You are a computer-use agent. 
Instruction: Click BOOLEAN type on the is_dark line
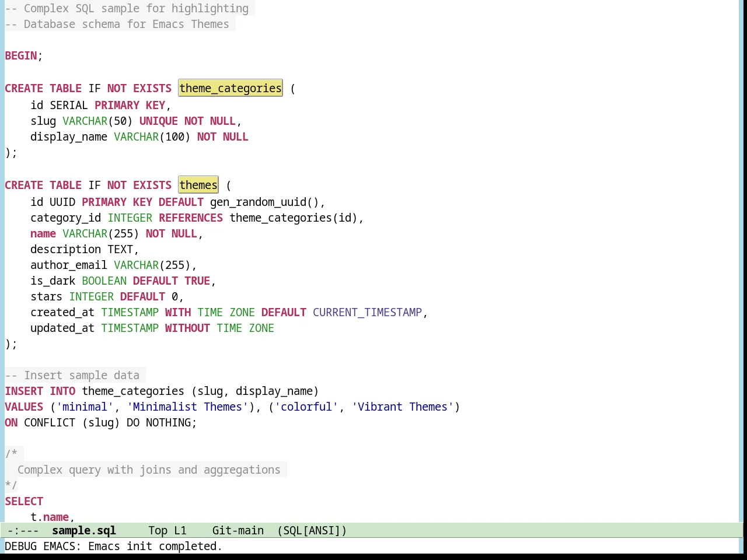coord(104,281)
